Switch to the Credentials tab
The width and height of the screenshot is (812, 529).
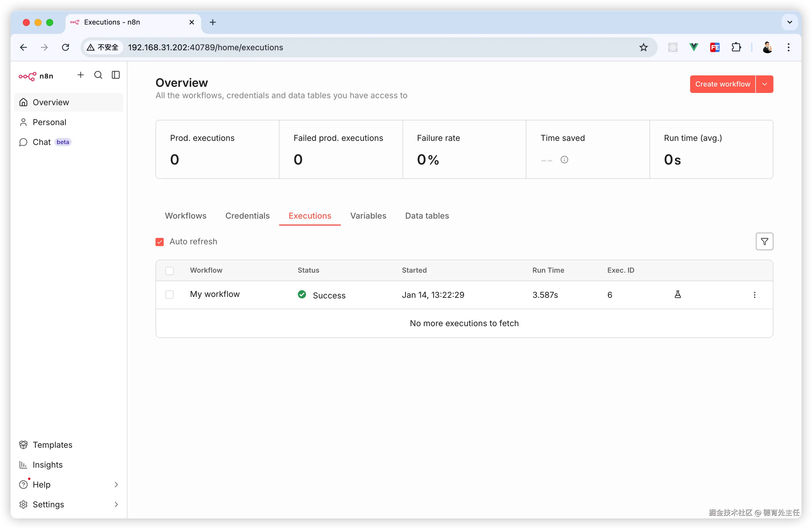[247, 216]
